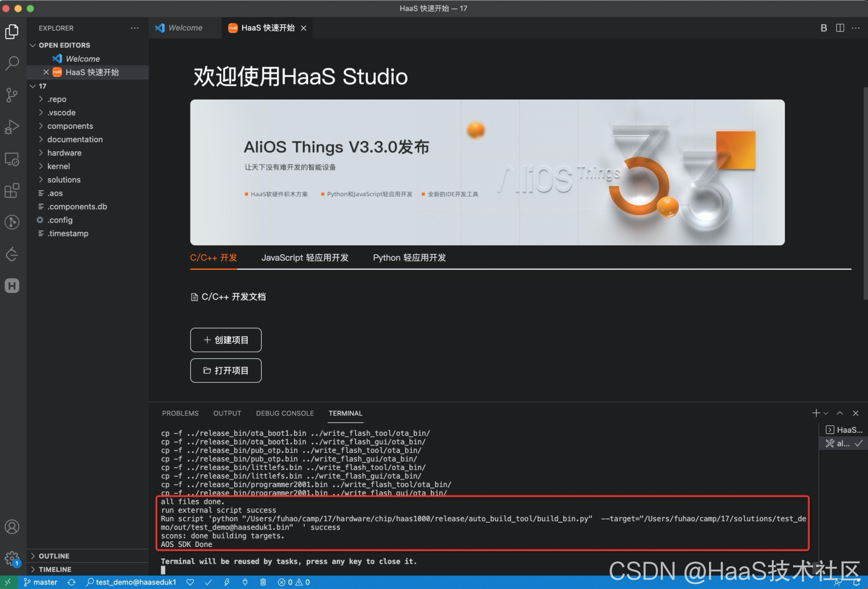
Task: Switch to the OUTPUT panel tab
Action: (227, 413)
